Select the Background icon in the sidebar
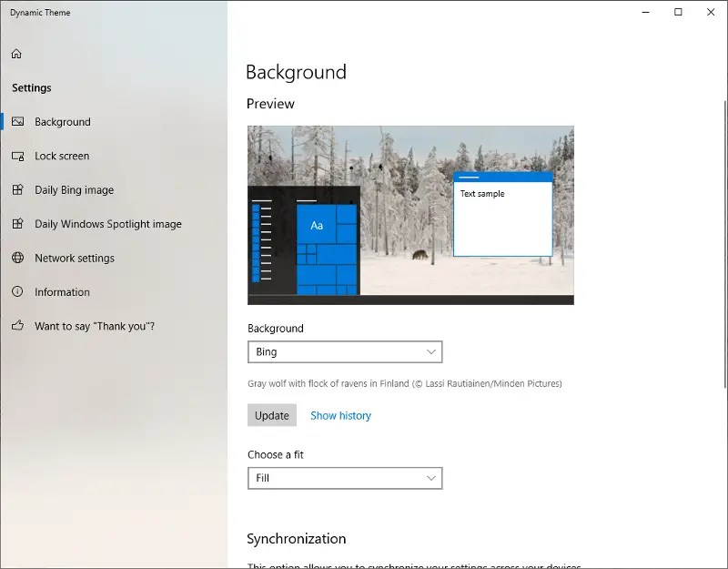The image size is (728, 569). point(19,121)
